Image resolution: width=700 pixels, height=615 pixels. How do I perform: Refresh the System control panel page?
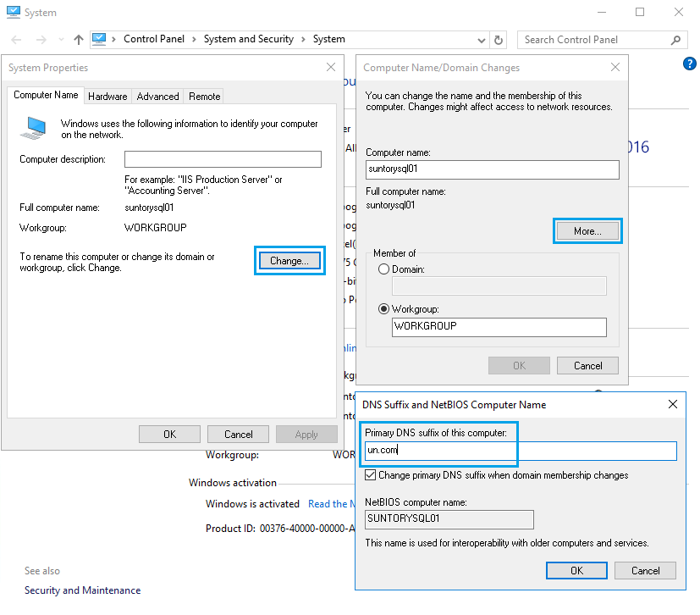coord(499,40)
